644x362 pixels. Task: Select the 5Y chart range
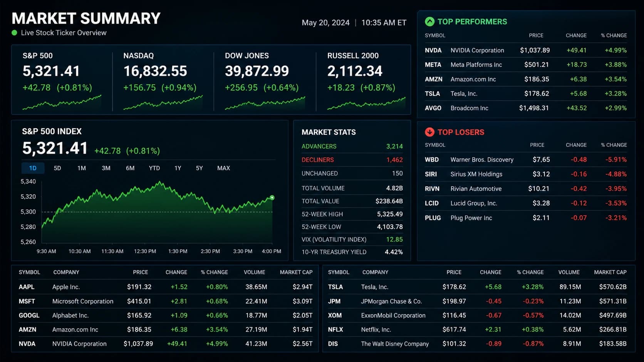coord(199,168)
